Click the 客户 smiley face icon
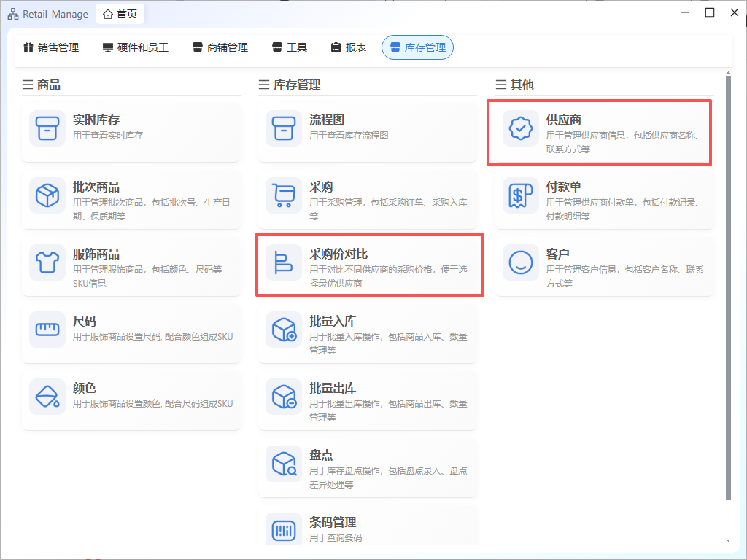Screen dimensions: 747x560 click(x=521, y=262)
